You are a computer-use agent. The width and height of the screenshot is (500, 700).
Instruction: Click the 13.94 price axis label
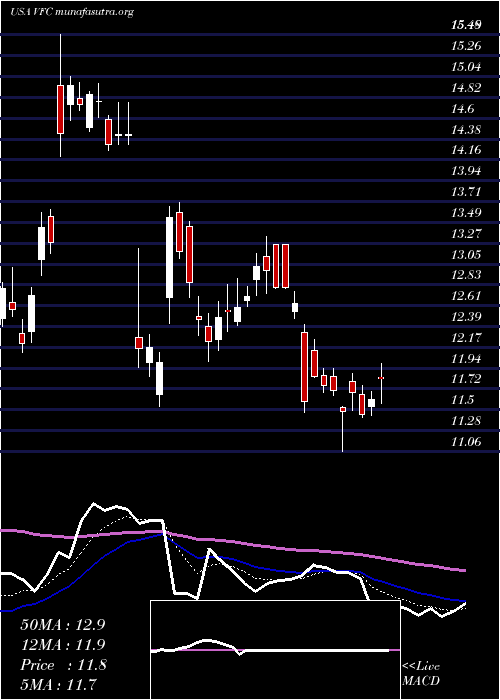tap(466, 171)
